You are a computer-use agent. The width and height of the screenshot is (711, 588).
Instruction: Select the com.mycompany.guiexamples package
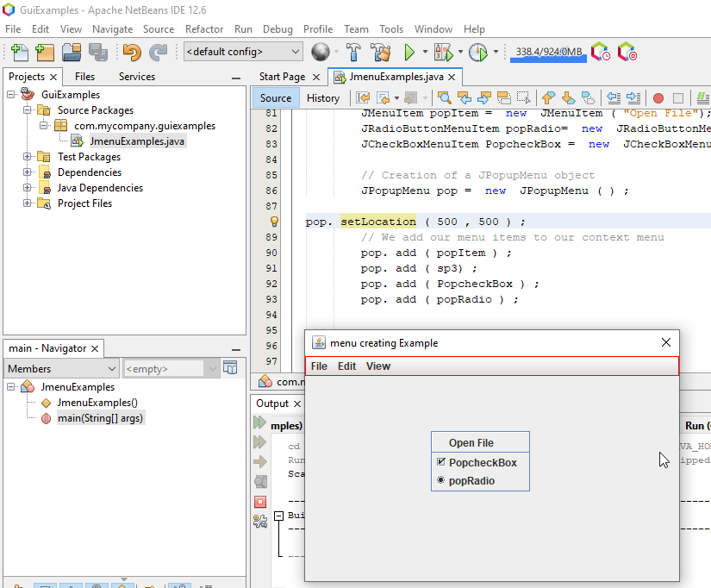145,126
